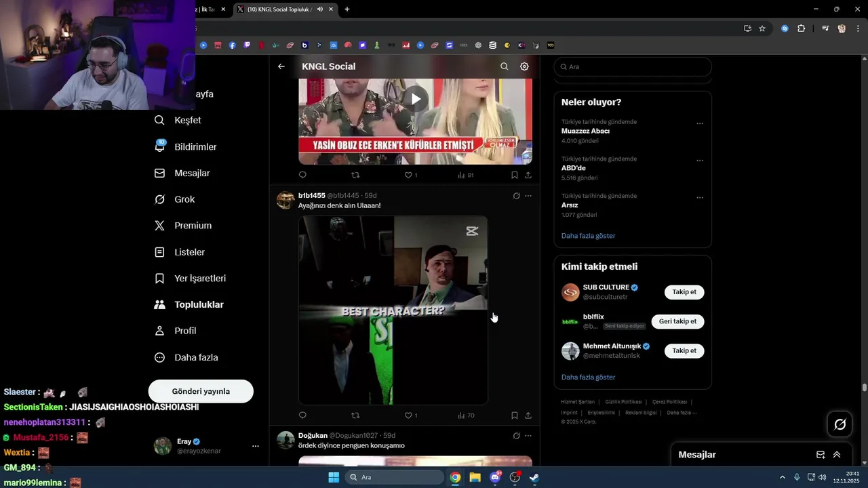Open Bildirimler notifications
Viewport: 868px width, 488px height.
click(186, 146)
